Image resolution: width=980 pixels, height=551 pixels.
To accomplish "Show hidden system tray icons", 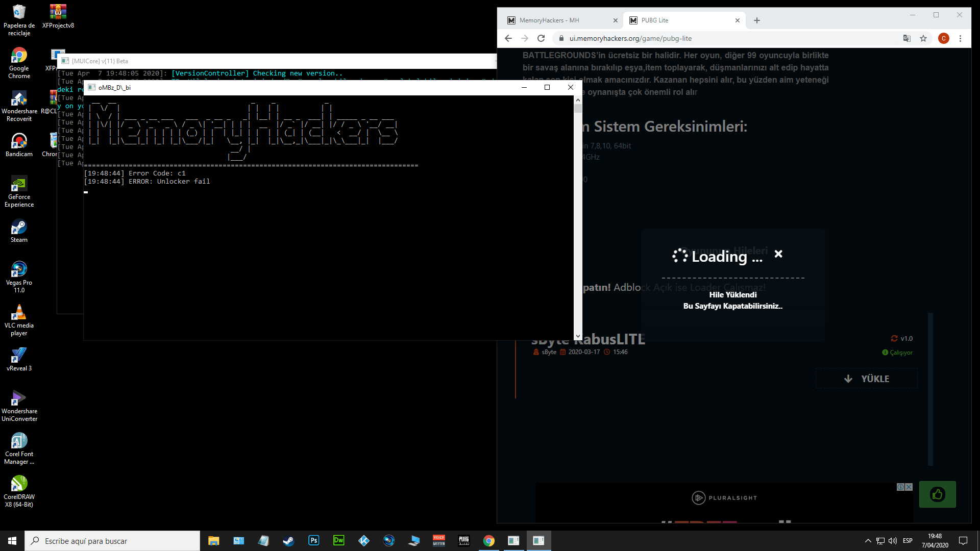I will [x=868, y=541].
